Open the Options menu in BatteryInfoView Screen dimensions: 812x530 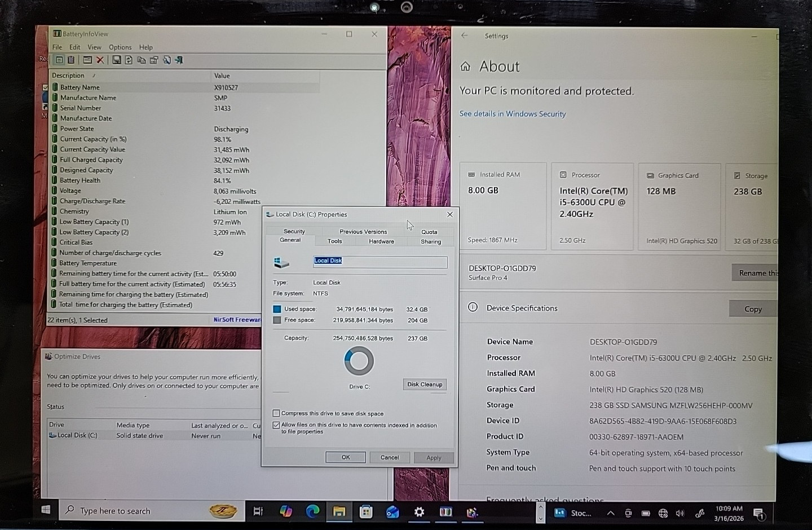click(120, 47)
